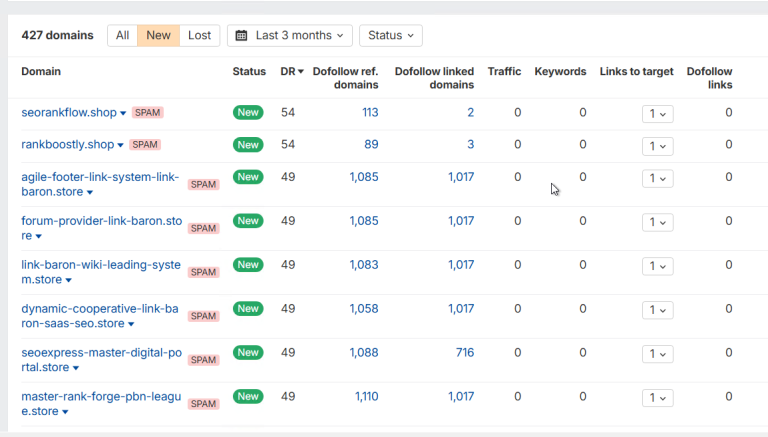Open 1,083 dofollow ref. domains value

[x=363, y=265]
